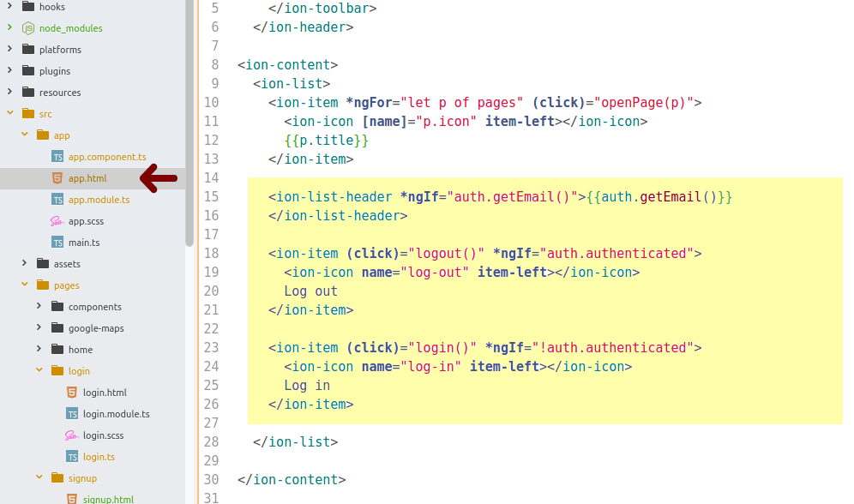Open login.scss file
Viewport: 854px width, 504px height.
[103, 435]
